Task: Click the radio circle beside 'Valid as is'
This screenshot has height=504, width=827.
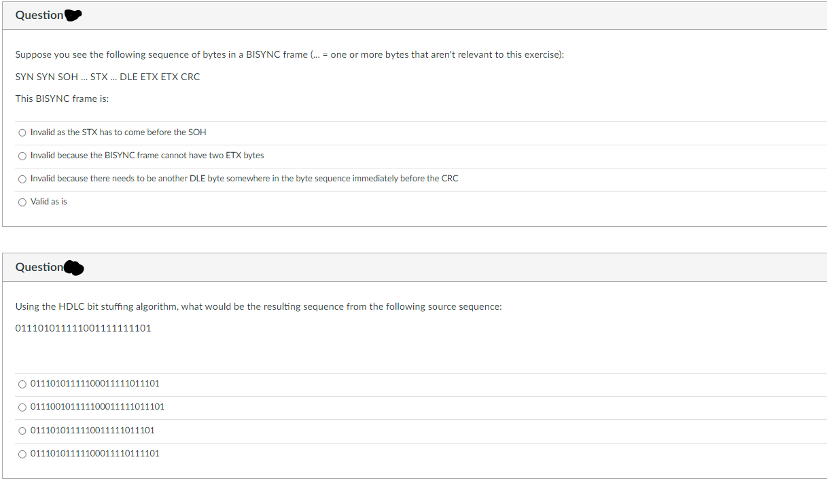Action: (22, 201)
